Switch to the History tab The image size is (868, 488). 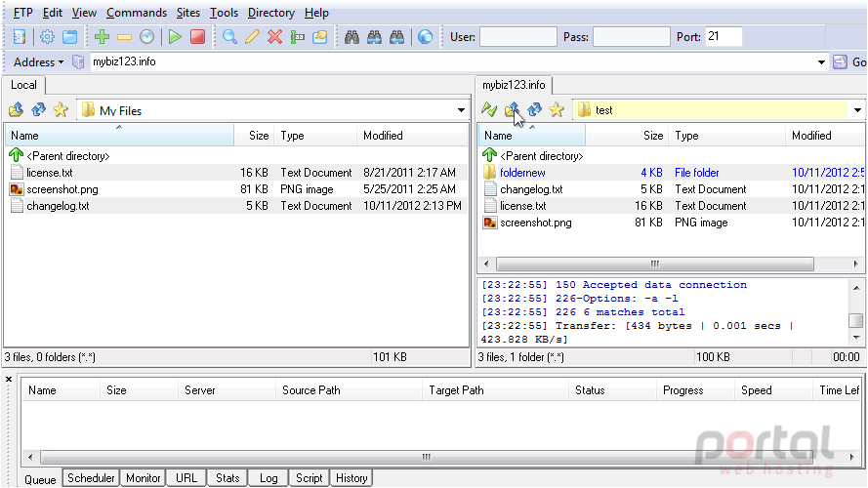tap(351, 478)
